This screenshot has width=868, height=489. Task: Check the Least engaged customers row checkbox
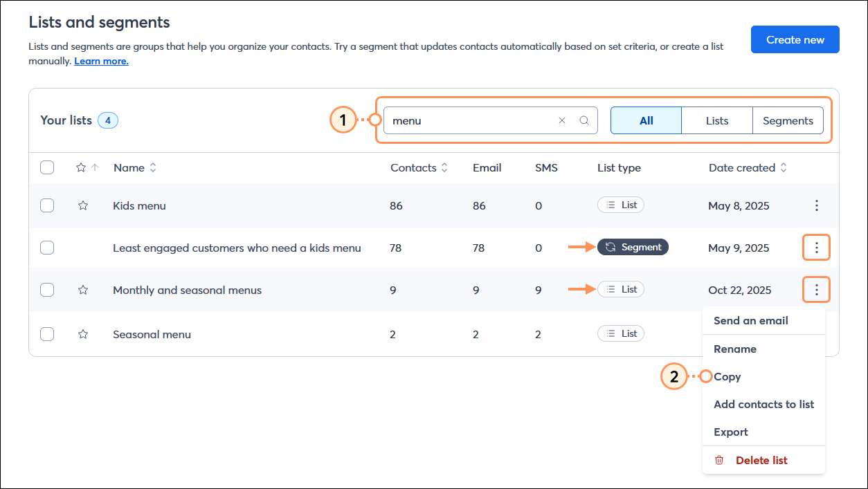point(47,248)
